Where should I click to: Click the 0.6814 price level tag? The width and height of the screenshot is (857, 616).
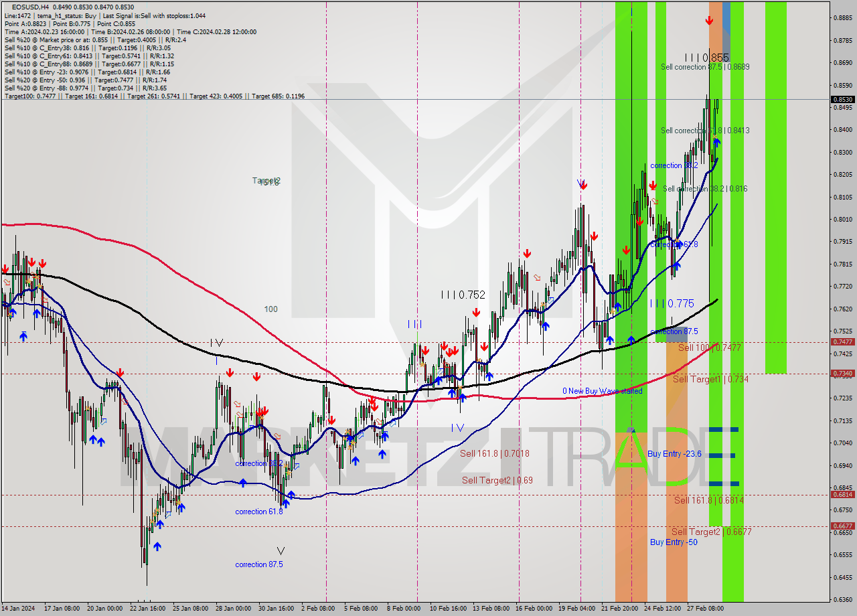842,494
